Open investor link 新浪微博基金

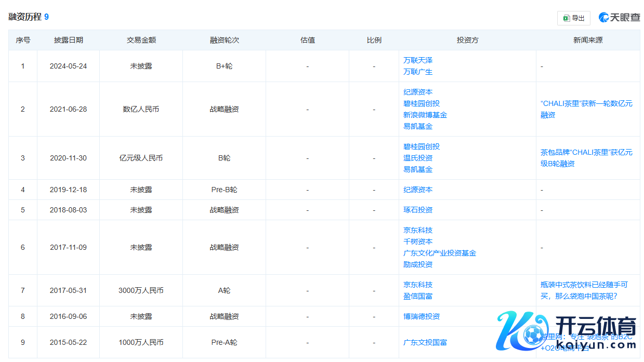(425, 115)
